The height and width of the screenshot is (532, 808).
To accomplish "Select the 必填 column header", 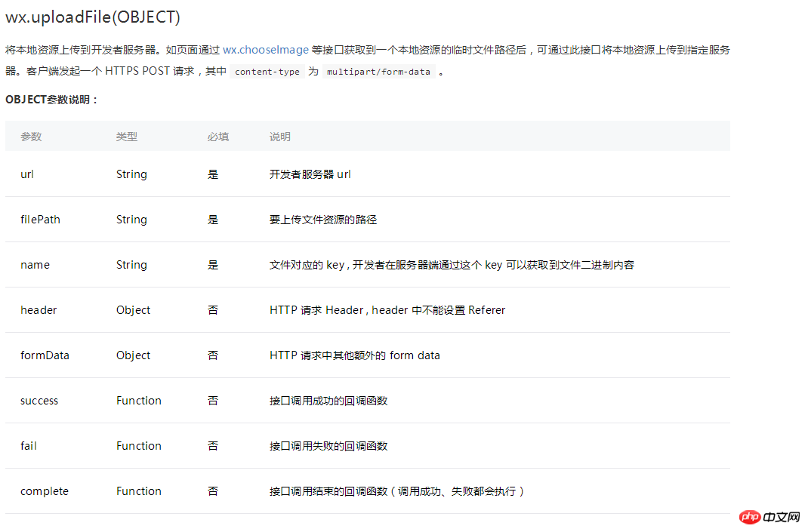I will point(218,137).
